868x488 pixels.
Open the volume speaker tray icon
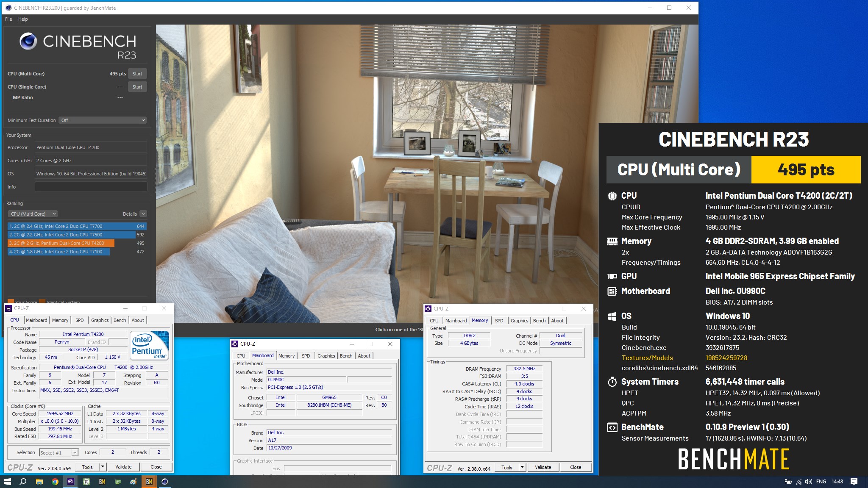pos(809,482)
